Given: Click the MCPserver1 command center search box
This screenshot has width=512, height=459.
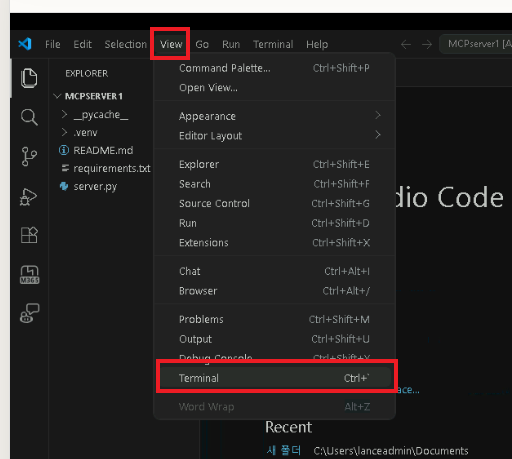Looking at the screenshot, I should click(476, 44).
